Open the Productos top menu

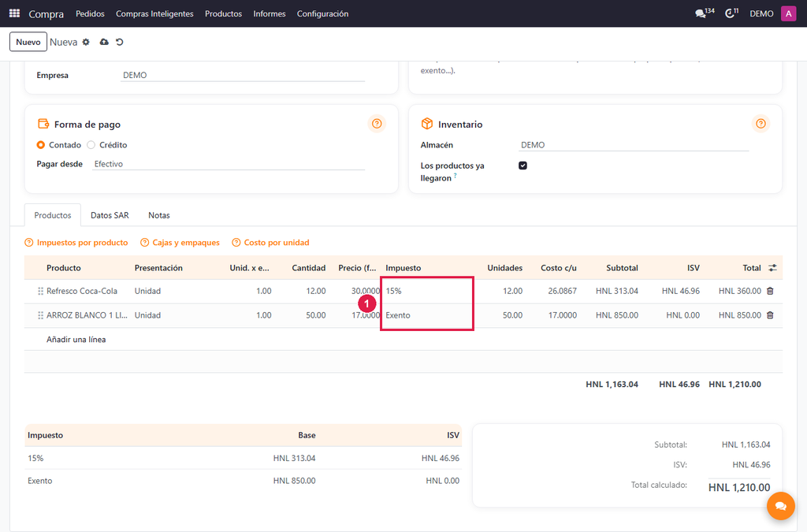[223, 14]
